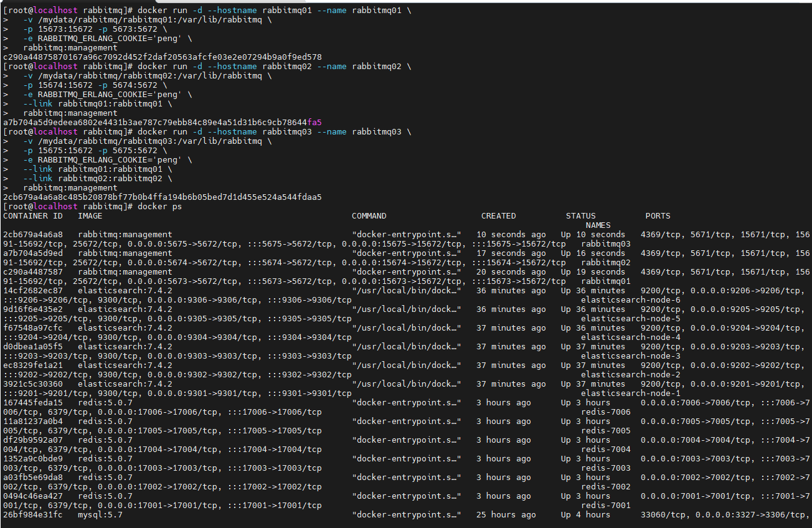The width and height of the screenshot is (812, 528).
Task: Click container ID 2cb679a4a6a8 in docker ps
Action: click(33, 235)
